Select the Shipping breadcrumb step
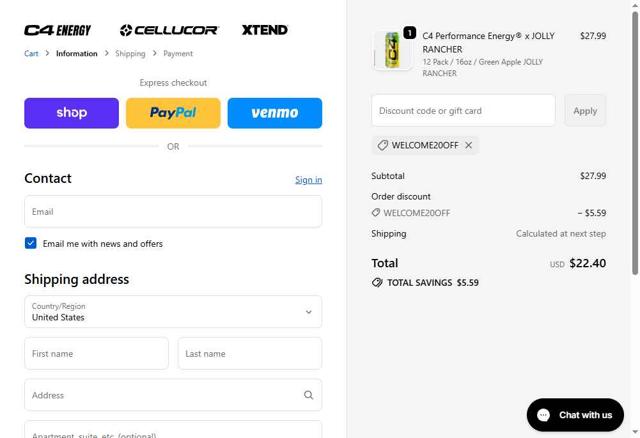 pos(130,54)
